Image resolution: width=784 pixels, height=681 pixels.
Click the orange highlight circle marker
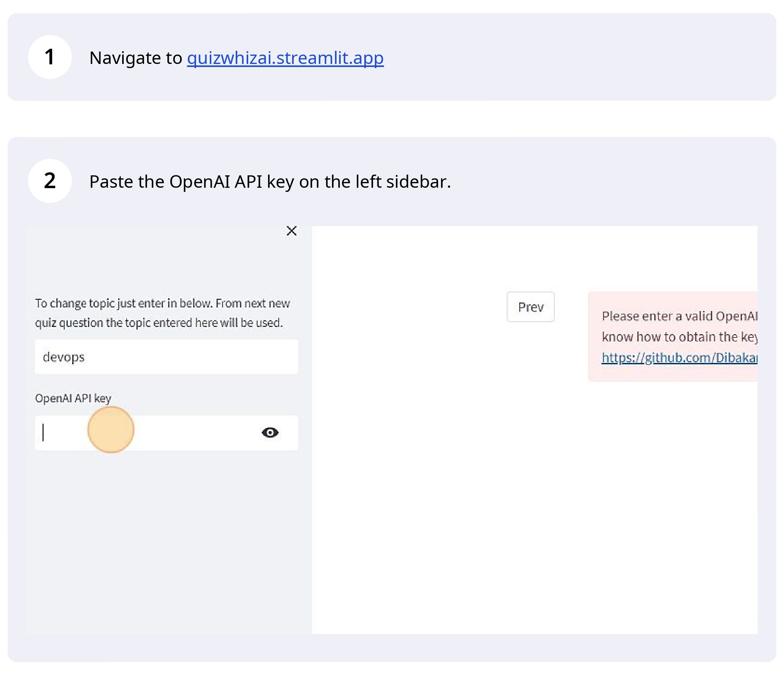pyautogui.click(x=111, y=430)
